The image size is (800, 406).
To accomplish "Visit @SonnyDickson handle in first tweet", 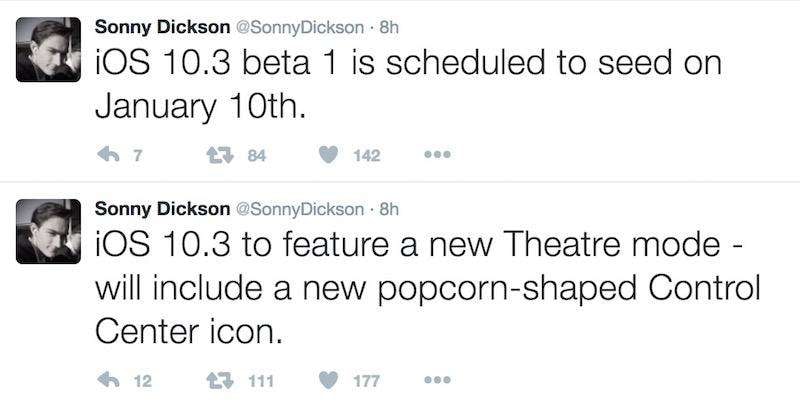I will tap(298, 24).
